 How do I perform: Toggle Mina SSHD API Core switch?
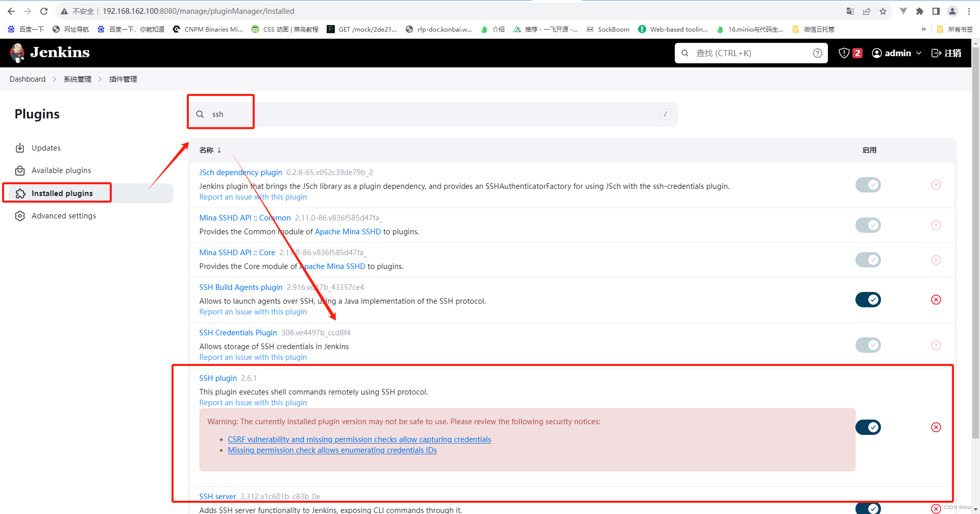click(x=868, y=260)
